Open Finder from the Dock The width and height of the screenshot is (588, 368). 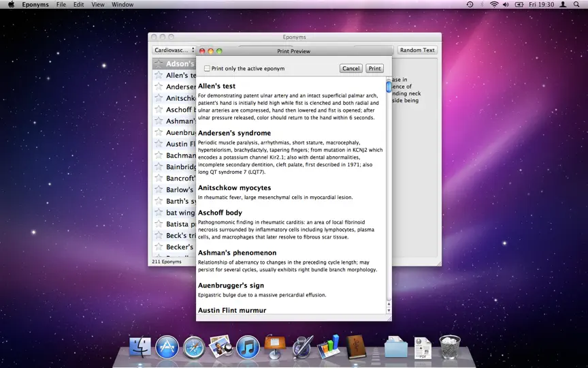(x=140, y=347)
